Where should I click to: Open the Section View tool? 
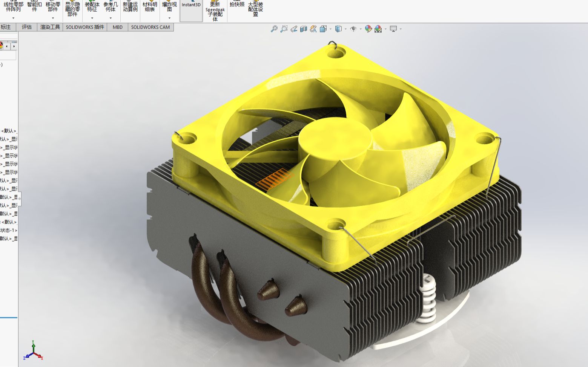tap(304, 29)
